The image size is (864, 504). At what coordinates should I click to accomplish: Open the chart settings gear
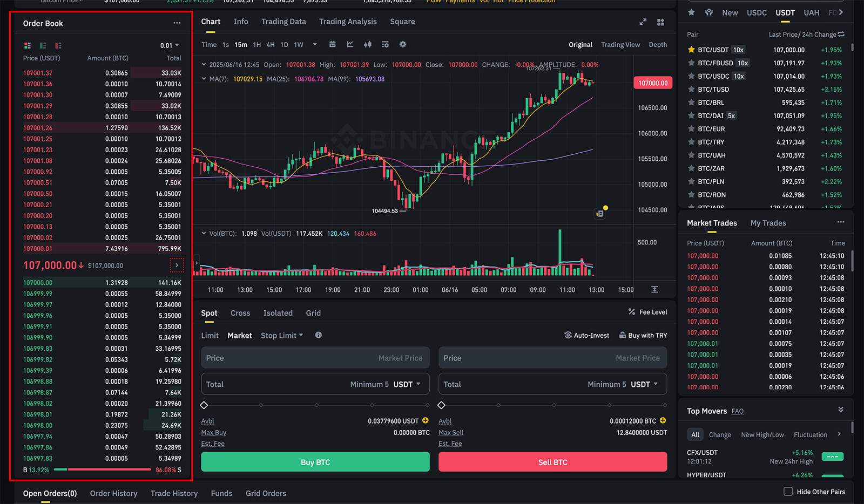(403, 44)
